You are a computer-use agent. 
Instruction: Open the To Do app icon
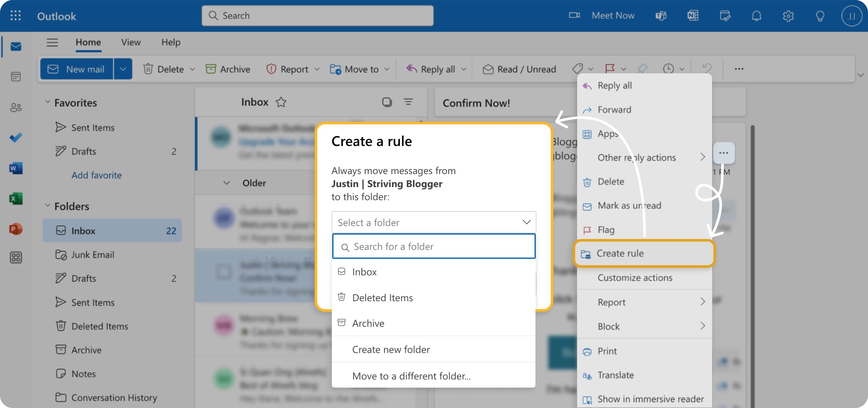point(16,137)
